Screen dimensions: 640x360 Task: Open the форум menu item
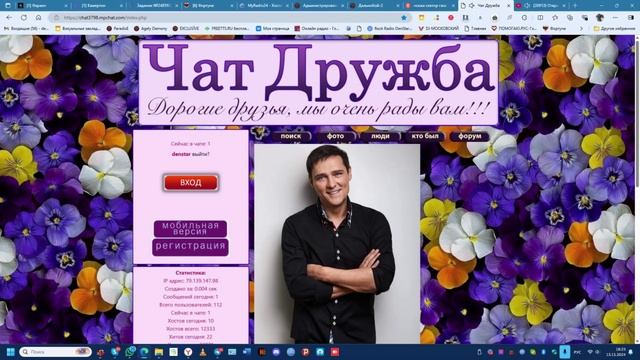(470, 136)
